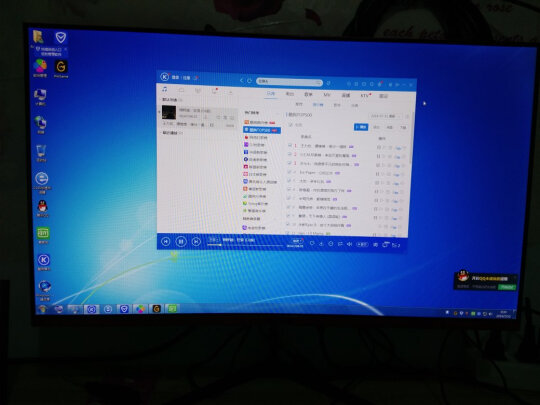
Task: Uncheck the checkbox for the rank 1 song
Action: pos(290,146)
